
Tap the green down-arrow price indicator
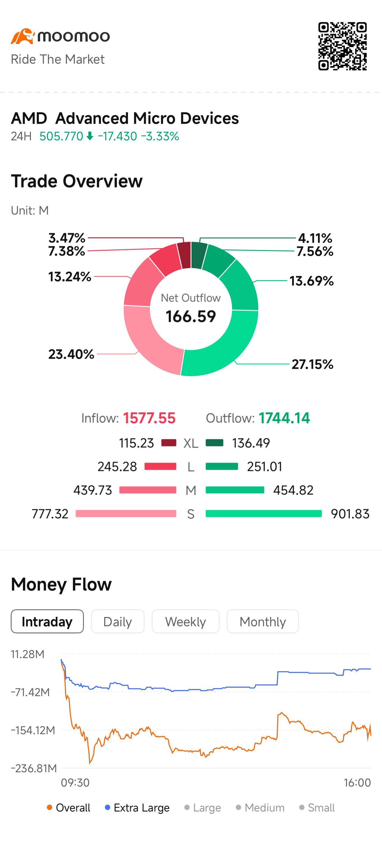90,136
